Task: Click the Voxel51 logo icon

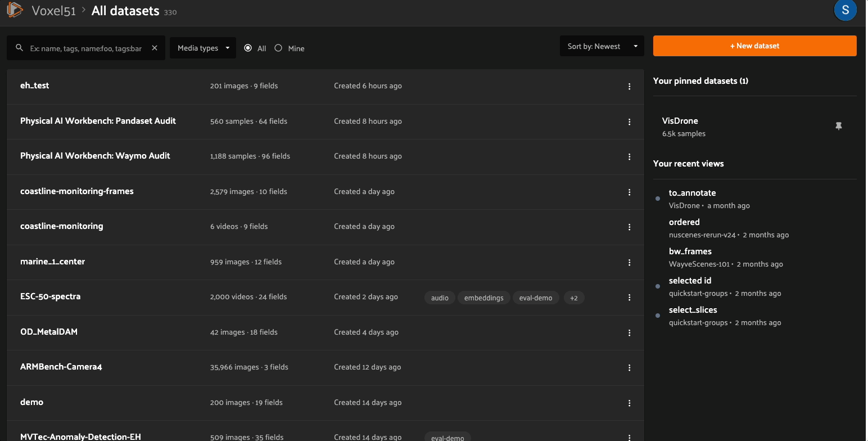Action: click(x=15, y=10)
